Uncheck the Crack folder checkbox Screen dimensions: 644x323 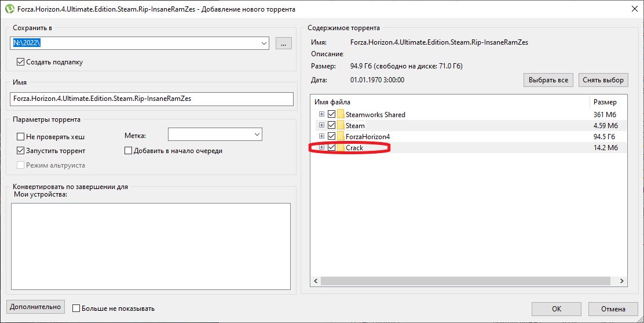pos(331,148)
